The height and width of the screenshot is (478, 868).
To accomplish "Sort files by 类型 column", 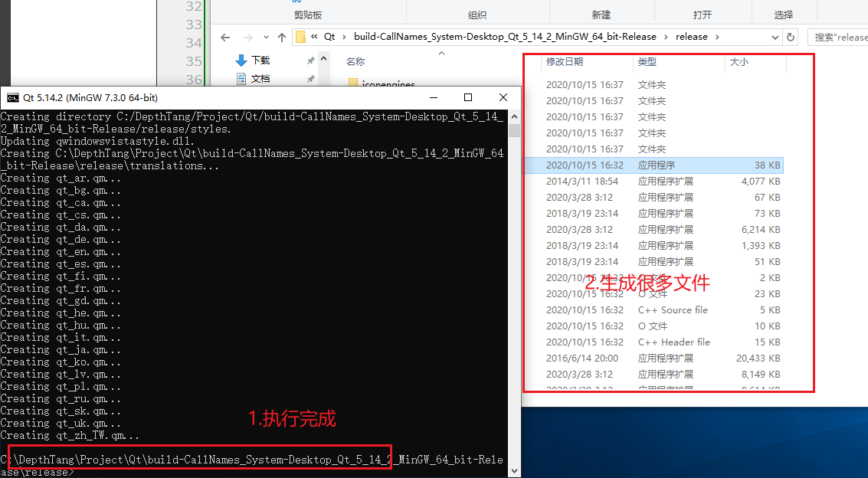I will coord(647,62).
